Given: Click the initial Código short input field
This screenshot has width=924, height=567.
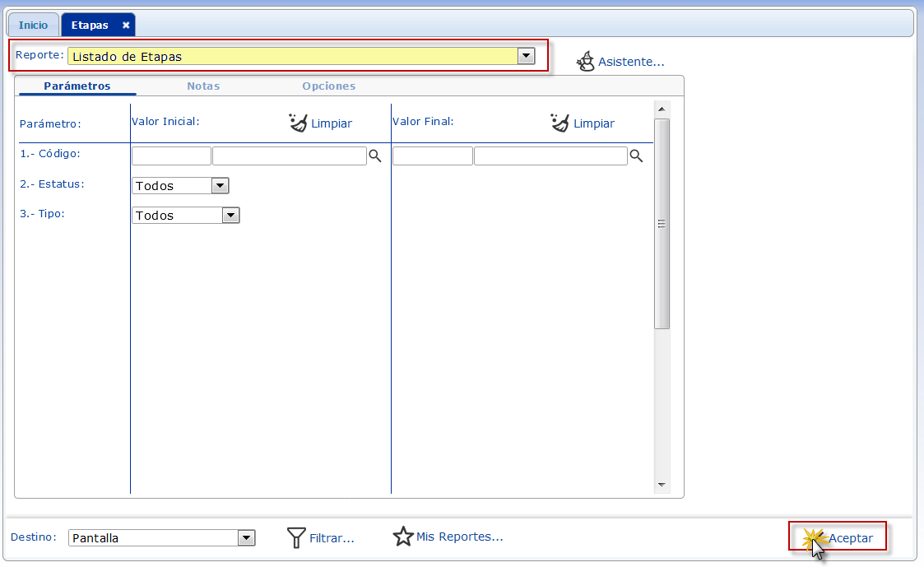Looking at the screenshot, I should 171,156.
